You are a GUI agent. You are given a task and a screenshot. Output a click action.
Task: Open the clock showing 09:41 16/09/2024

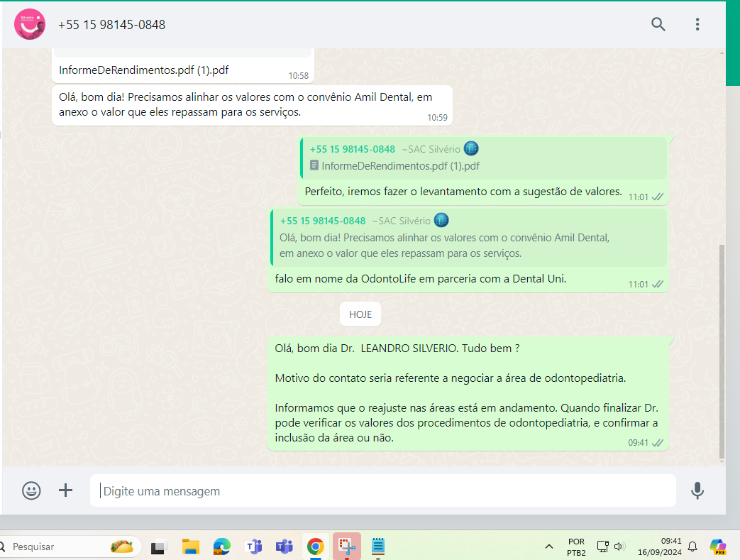pyautogui.click(x=659, y=547)
